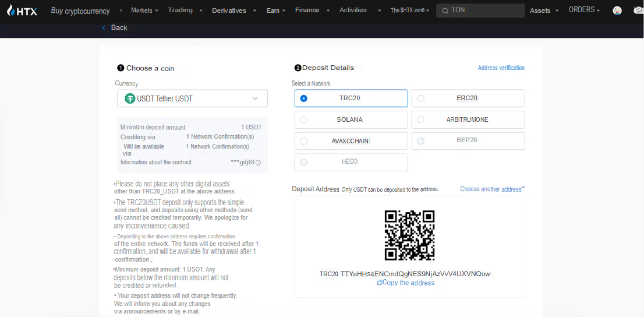Expand The $HTX zone menu
This screenshot has height=317, width=644.
point(410,10)
